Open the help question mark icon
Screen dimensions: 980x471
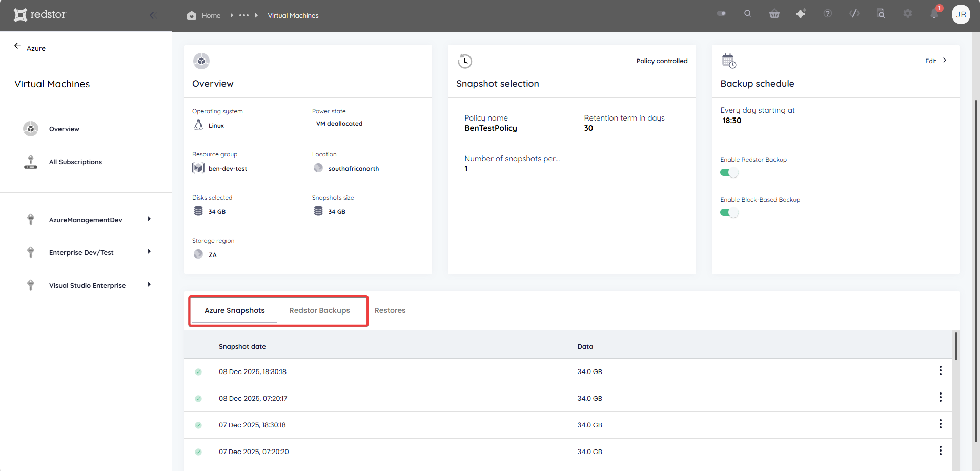point(828,13)
